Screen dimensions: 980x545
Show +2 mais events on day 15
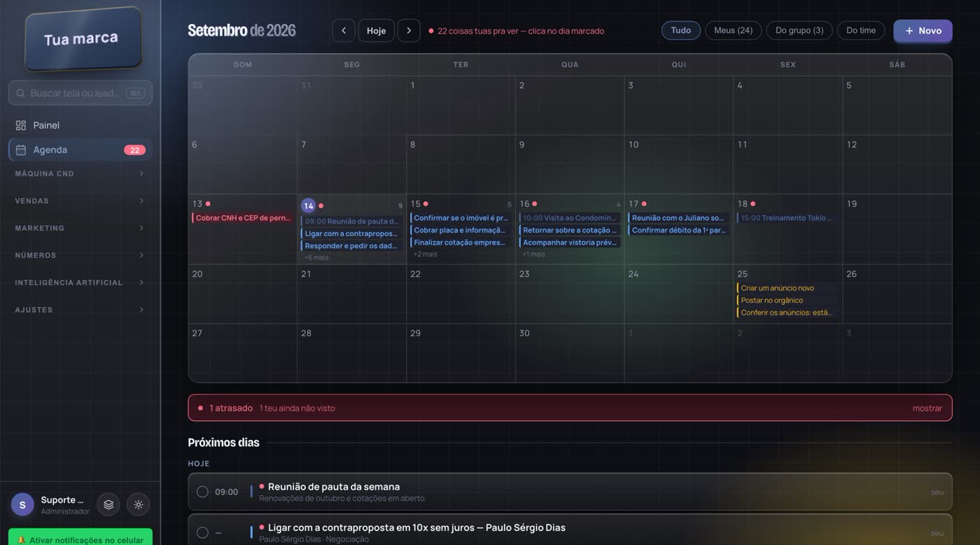[x=425, y=254]
